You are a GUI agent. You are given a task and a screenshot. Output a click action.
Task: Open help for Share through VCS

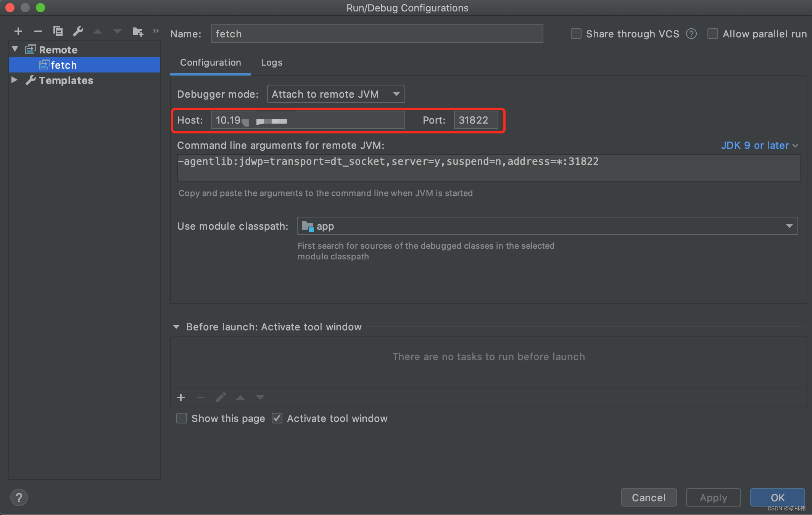click(x=691, y=34)
